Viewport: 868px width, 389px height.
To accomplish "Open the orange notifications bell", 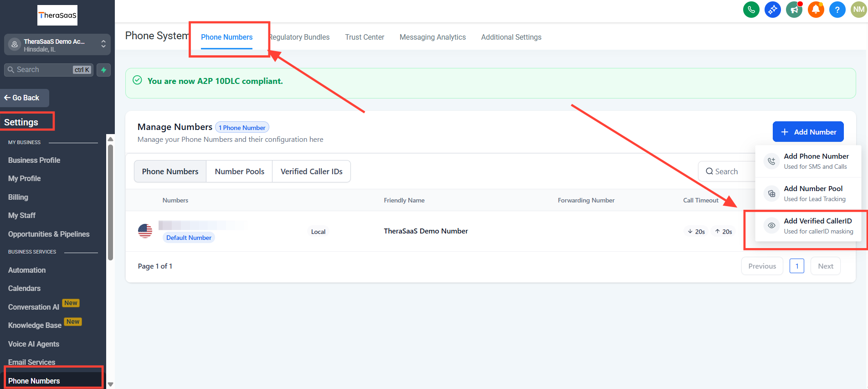I will pos(816,9).
